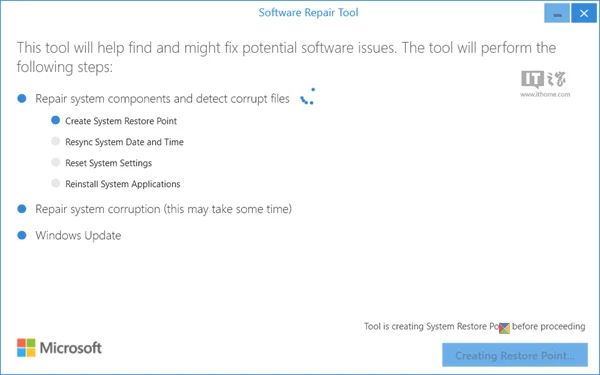Close the Software Repair Tool window
The height and width of the screenshot is (375, 600).
(x=584, y=13)
